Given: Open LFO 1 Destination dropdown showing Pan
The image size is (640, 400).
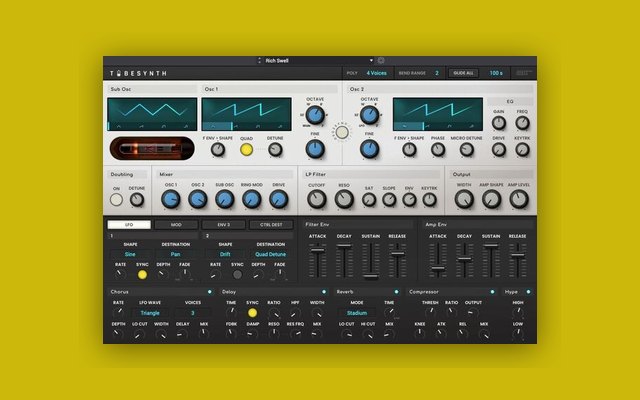Looking at the screenshot, I should coord(176,254).
